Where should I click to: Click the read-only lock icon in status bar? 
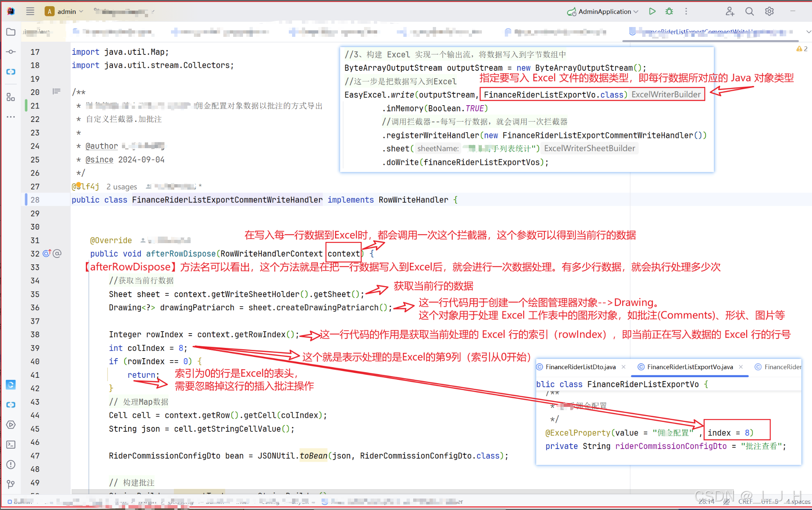726,501
